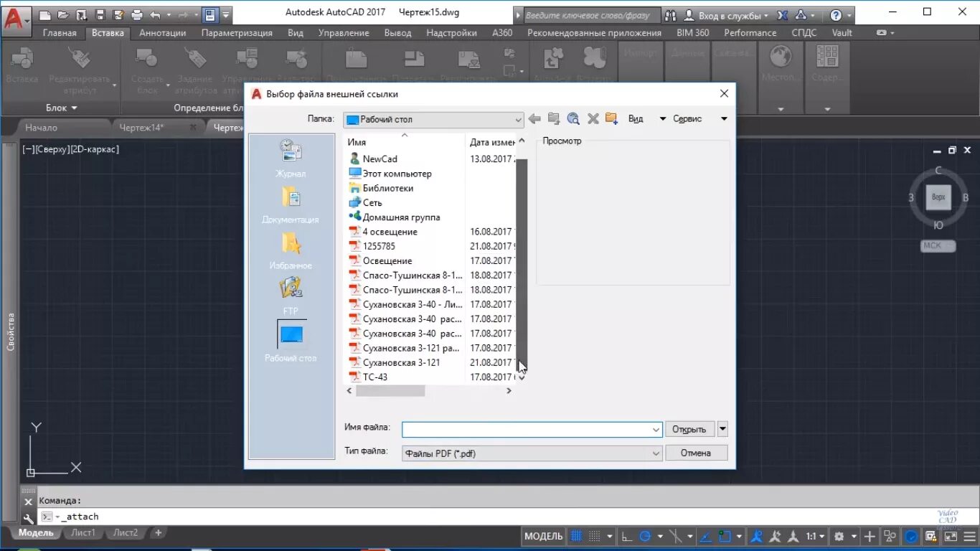This screenshot has width=980, height=551.
Task: Click the New drawing icon in quick access toolbar
Action: (44, 14)
